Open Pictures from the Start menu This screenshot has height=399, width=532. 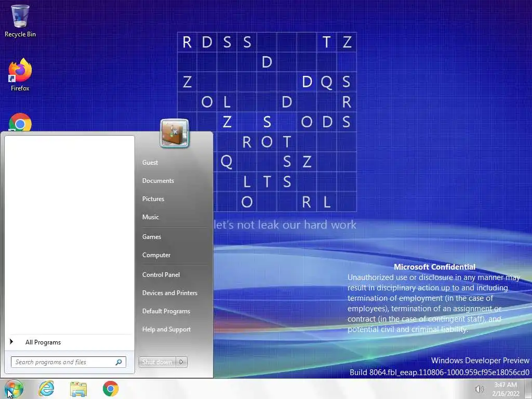(153, 199)
